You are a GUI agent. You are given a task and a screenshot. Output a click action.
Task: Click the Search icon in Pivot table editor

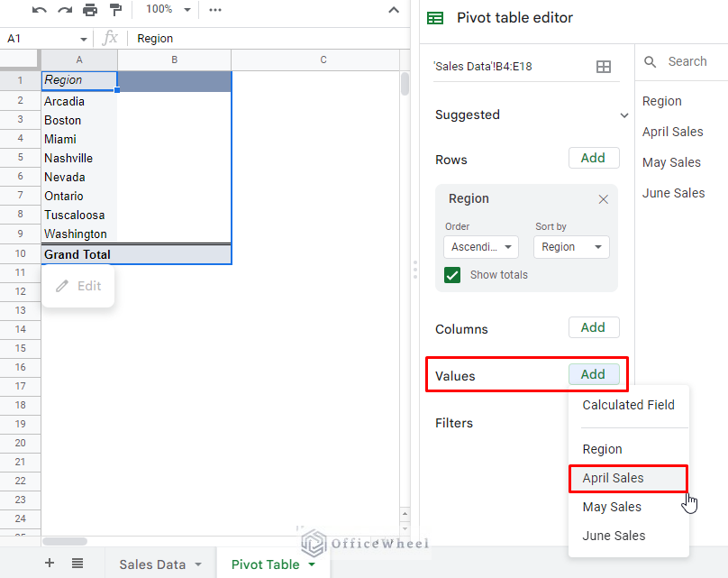point(651,61)
